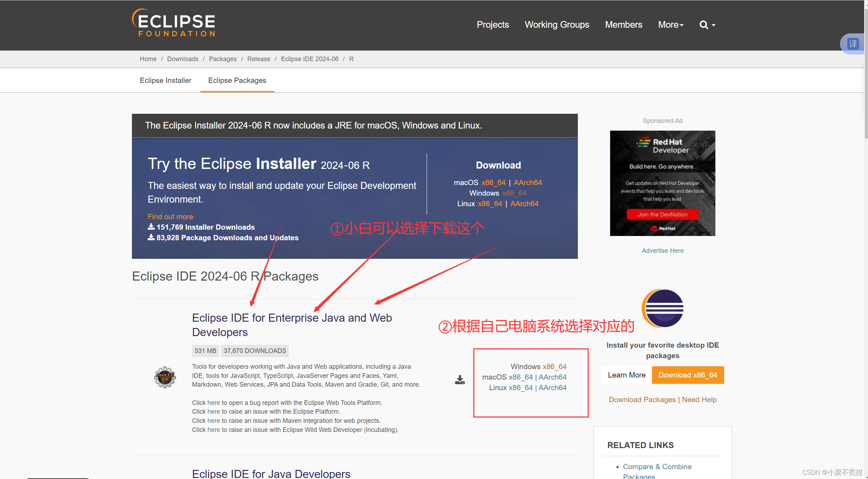Switch to the Eclipse Installer tab
Image resolution: width=868 pixels, height=479 pixels.
click(x=166, y=80)
